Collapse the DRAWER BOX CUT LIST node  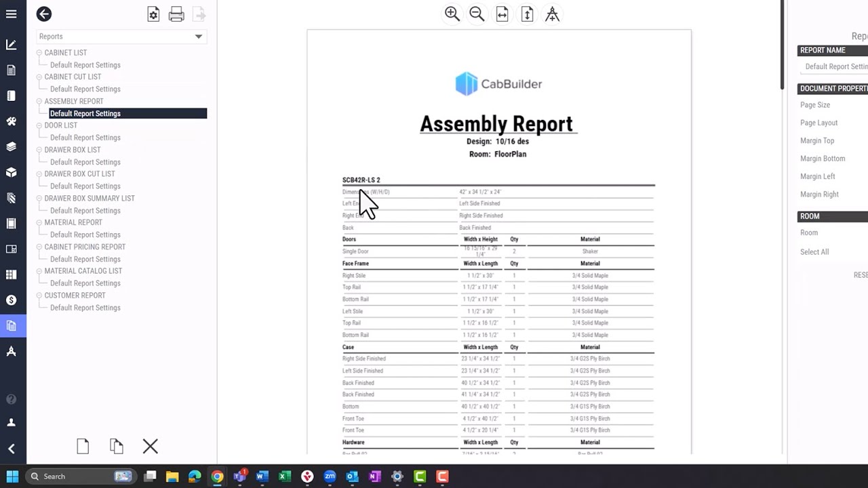click(39, 174)
